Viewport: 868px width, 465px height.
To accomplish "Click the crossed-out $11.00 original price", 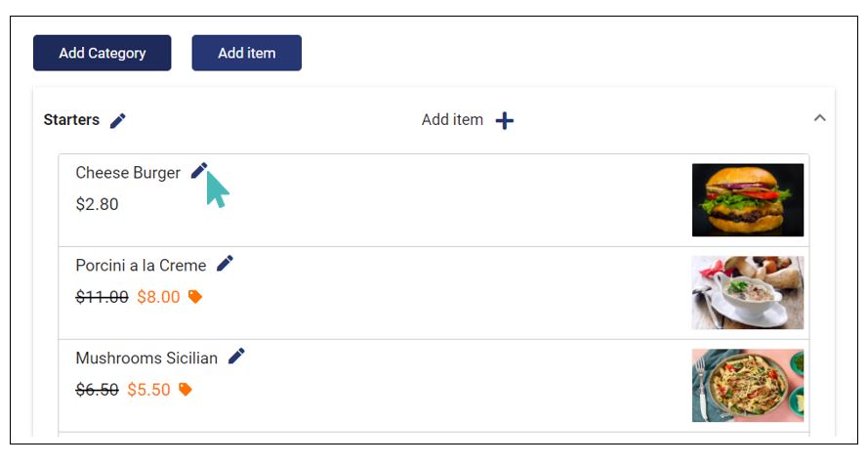I will pyautogui.click(x=102, y=297).
